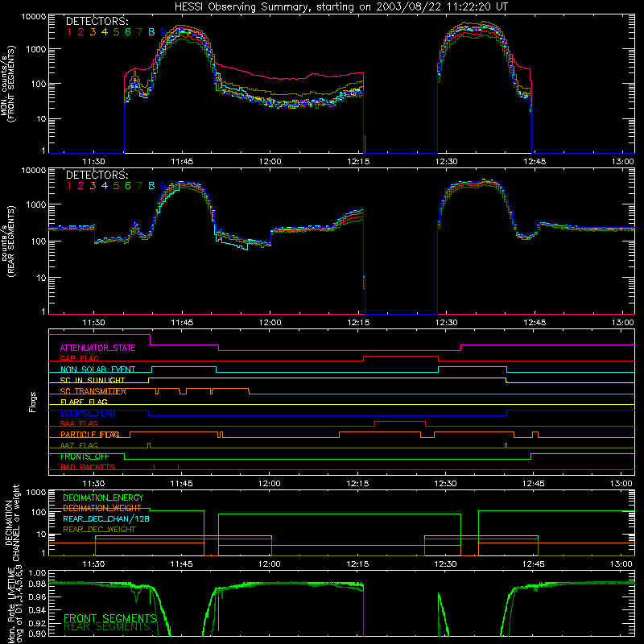Click the 1000 y-axis value on decimation panel
644x644 pixels.
click(36, 493)
